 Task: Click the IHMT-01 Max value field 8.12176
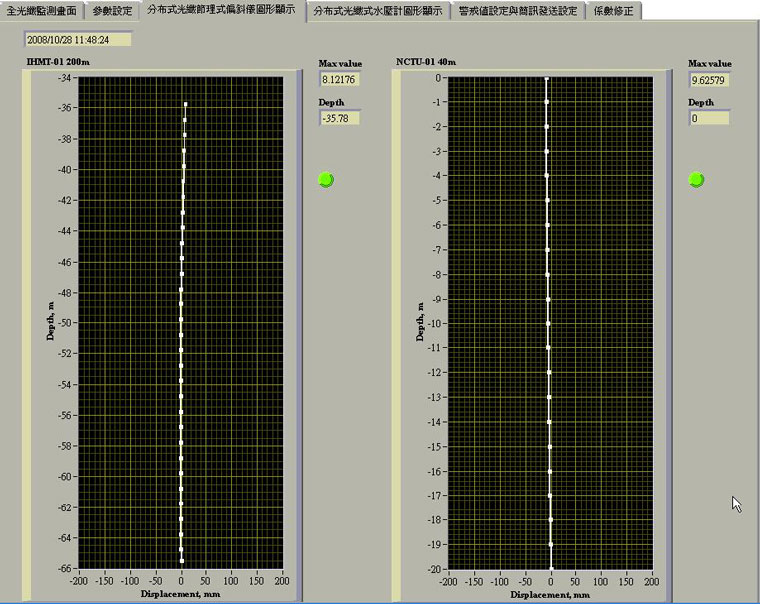pyautogui.click(x=339, y=79)
